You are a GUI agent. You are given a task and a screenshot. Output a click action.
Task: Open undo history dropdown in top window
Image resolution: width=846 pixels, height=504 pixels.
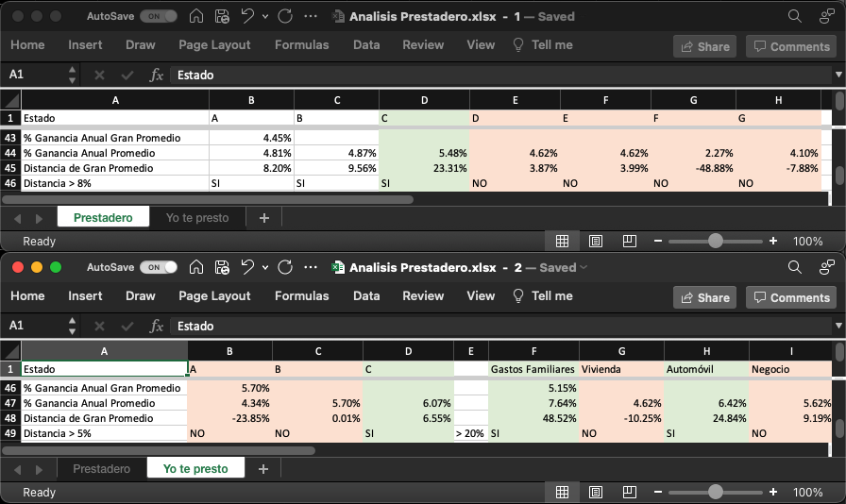265,17
